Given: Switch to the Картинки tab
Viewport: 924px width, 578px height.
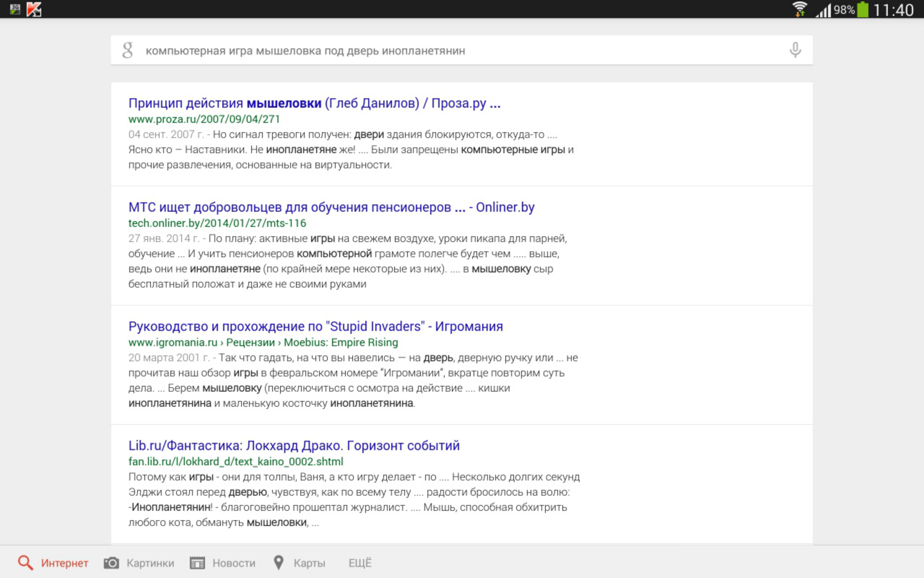Looking at the screenshot, I should tap(139, 563).
